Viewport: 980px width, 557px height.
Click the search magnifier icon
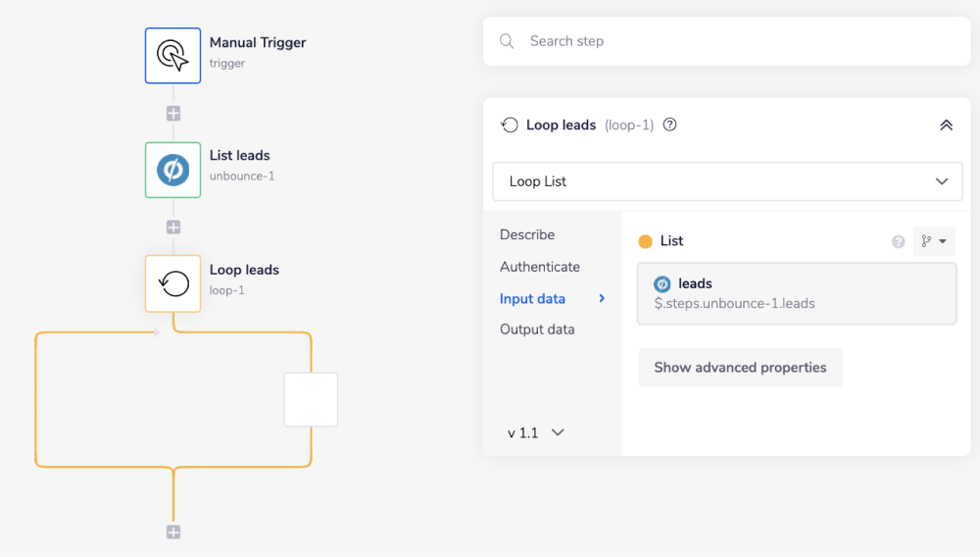pos(507,41)
